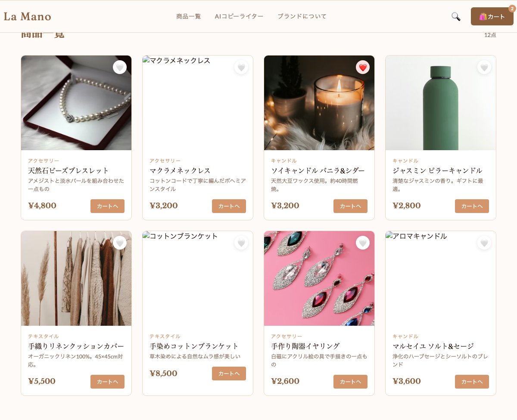Click the heart icon on マクラメネックレス
The image size is (517, 420).
coord(241,67)
